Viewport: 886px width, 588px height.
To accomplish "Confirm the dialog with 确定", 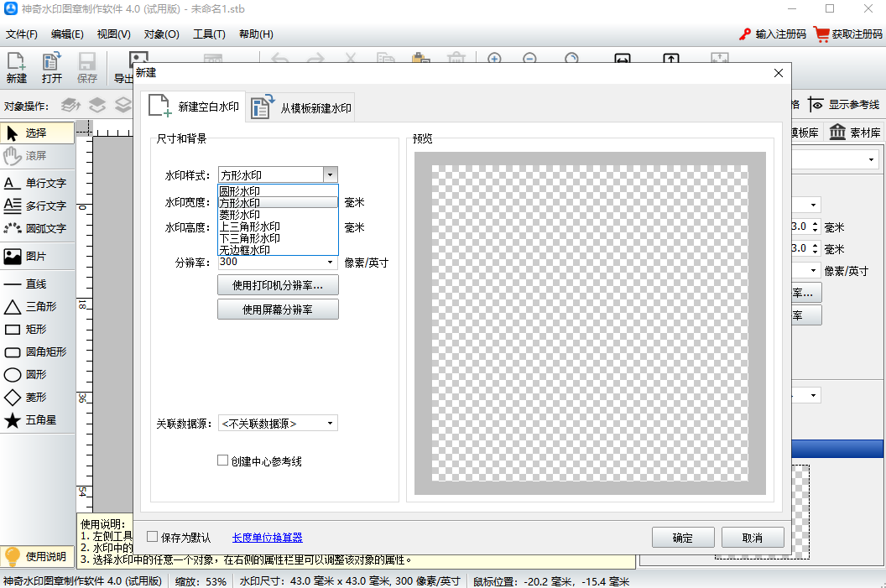I will pos(683,538).
